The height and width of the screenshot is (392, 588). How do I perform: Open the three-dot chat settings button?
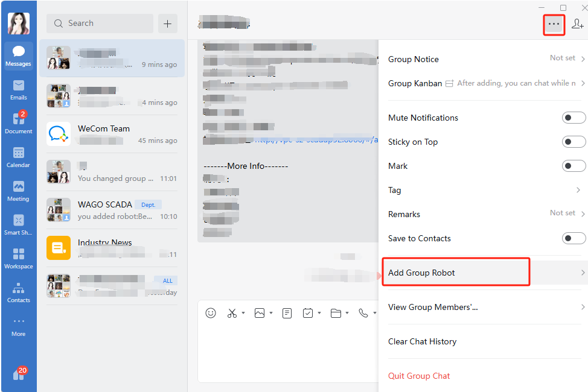pos(554,24)
